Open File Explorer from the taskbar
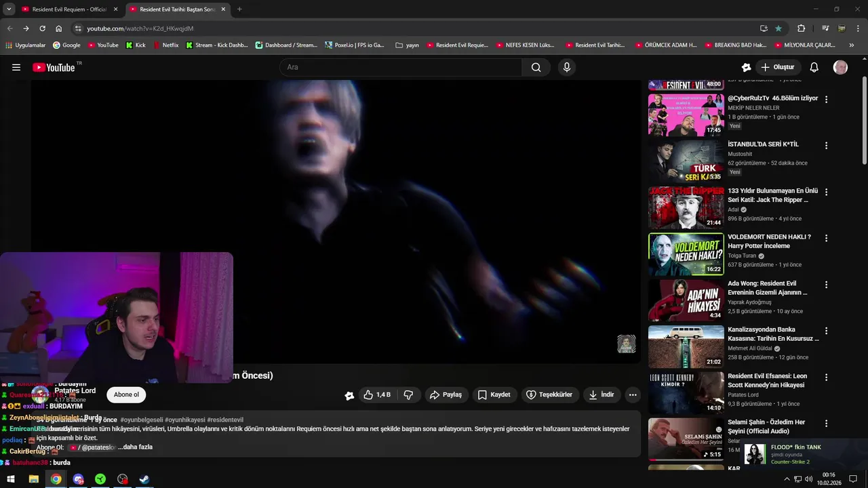Image resolution: width=868 pixels, height=488 pixels. pyautogui.click(x=33, y=479)
